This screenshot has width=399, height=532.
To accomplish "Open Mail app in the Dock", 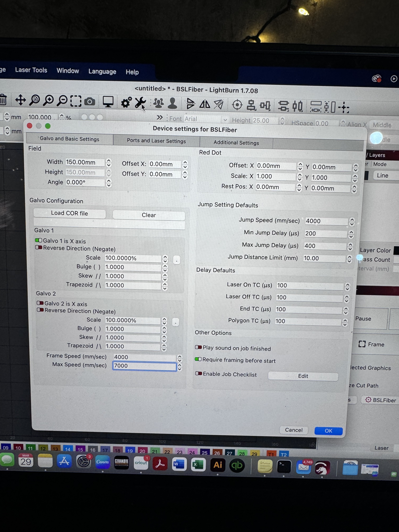I will coord(303,467).
